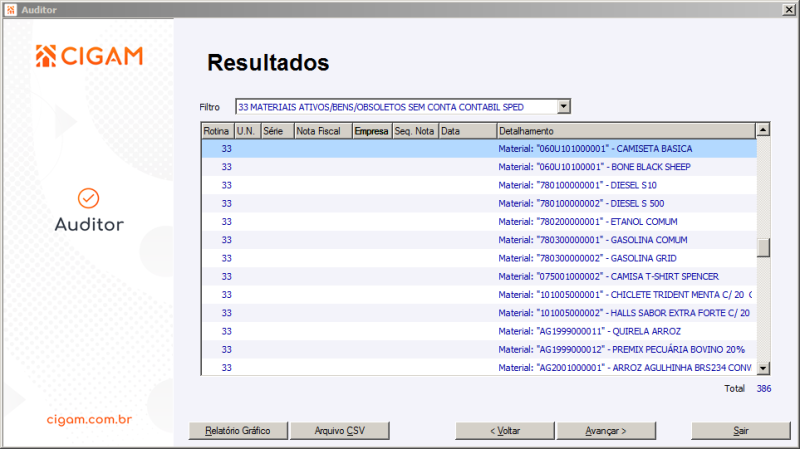The width and height of the screenshot is (800, 449).
Task: Go back with the Voltar button
Action: [505, 431]
